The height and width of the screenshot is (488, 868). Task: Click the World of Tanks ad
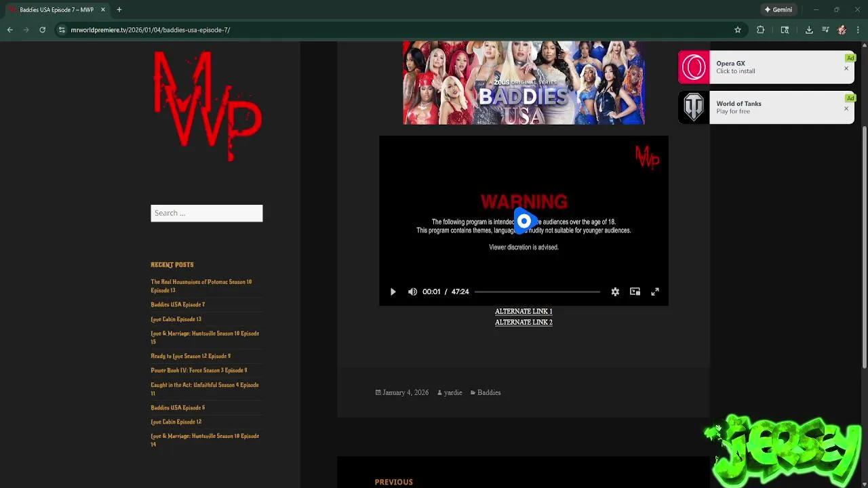click(x=766, y=107)
